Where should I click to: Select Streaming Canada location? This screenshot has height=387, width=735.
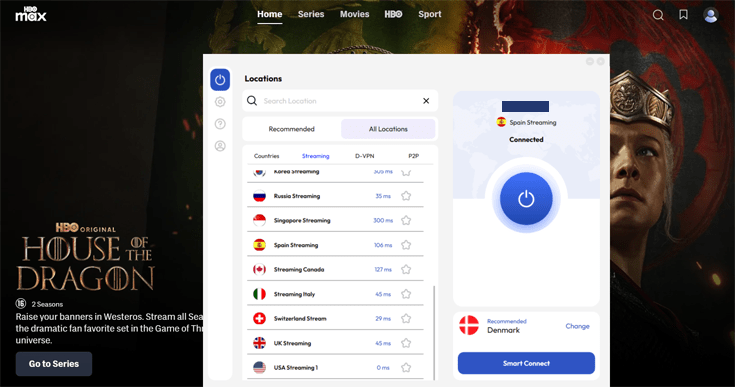[x=335, y=269]
